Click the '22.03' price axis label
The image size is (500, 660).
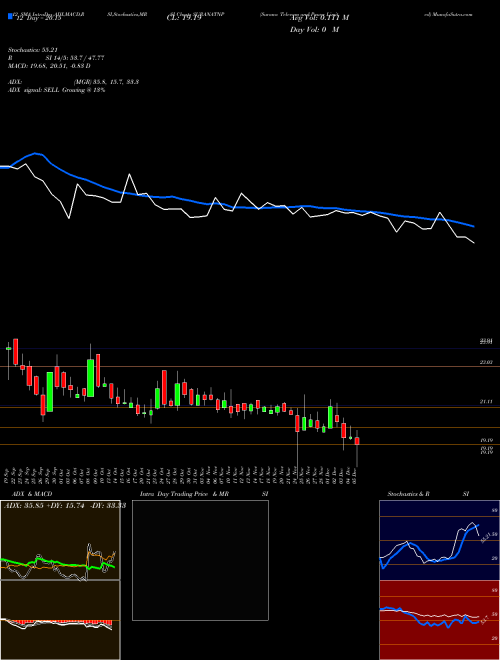click(x=486, y=362)
